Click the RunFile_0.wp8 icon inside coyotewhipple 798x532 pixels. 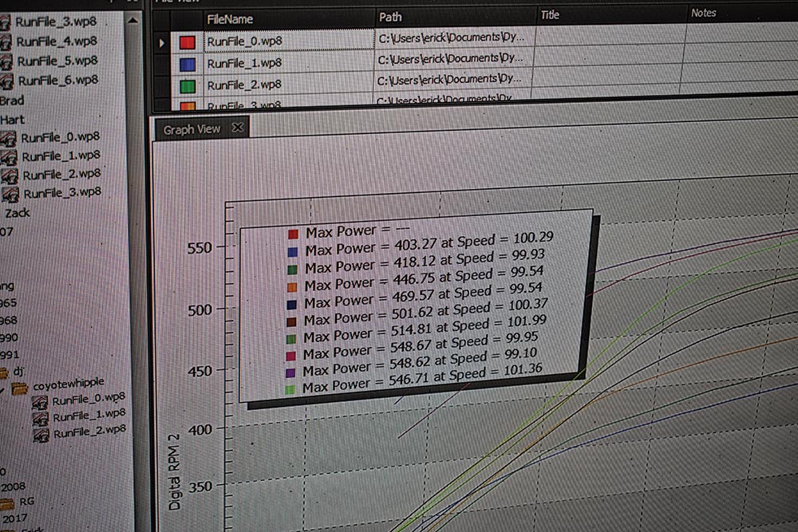coord(40,402)
